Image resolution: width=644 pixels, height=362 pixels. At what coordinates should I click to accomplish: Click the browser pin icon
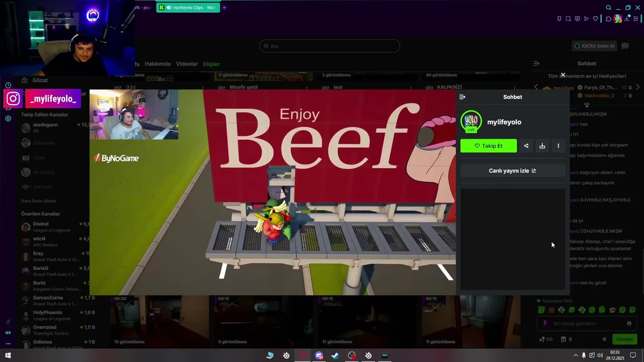559,19
